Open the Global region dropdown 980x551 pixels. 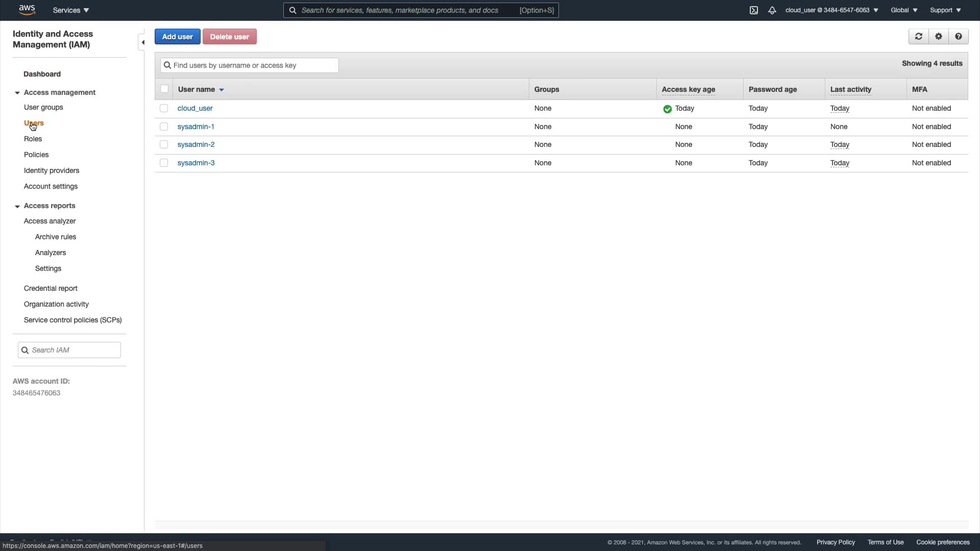[904, 10]
